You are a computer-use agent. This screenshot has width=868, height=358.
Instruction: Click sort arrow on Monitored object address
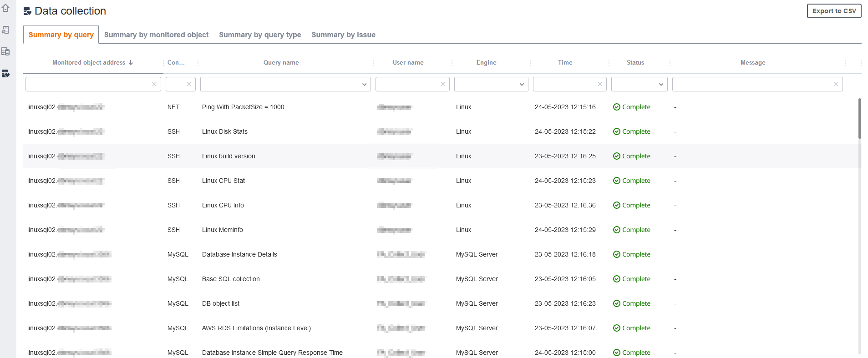coord(131,63)
